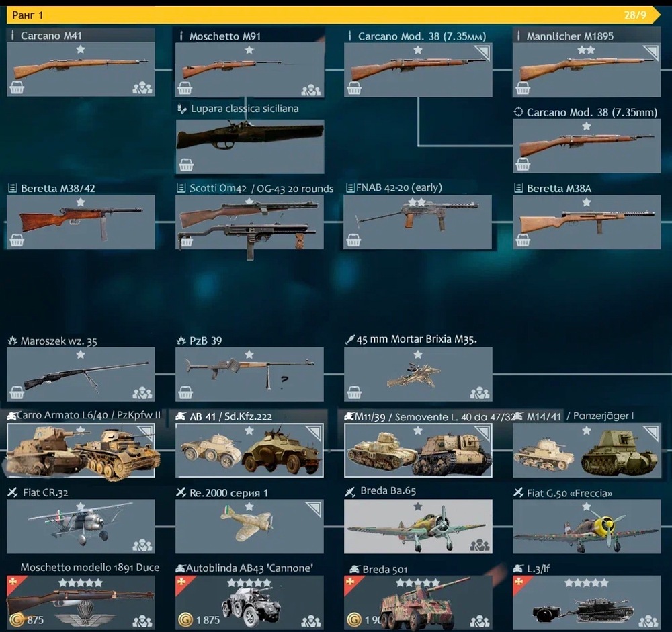Expand corner triangle on Re.2000 серия 1 card
This screenshot has width=672, height=632.
[x=315, y=508]
